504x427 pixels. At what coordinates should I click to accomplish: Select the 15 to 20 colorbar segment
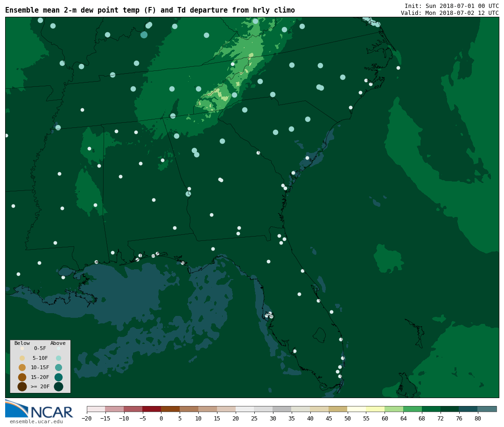tap(227, 409)
